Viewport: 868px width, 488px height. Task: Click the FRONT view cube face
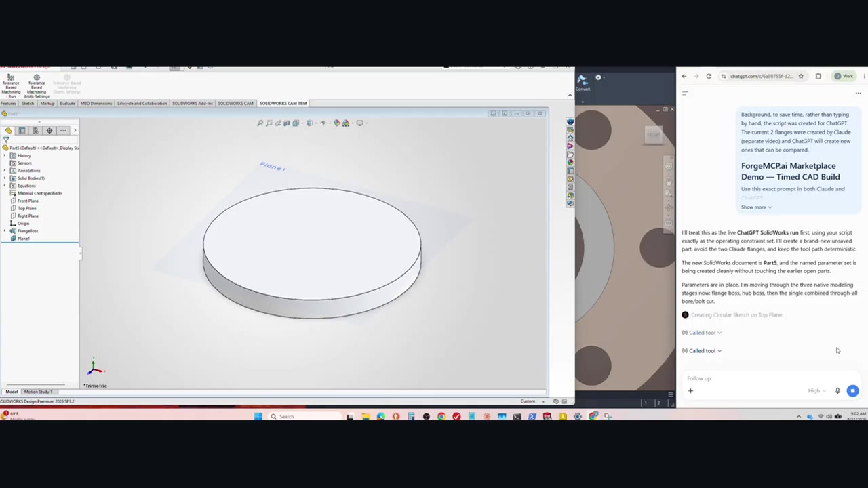point(653,134)
